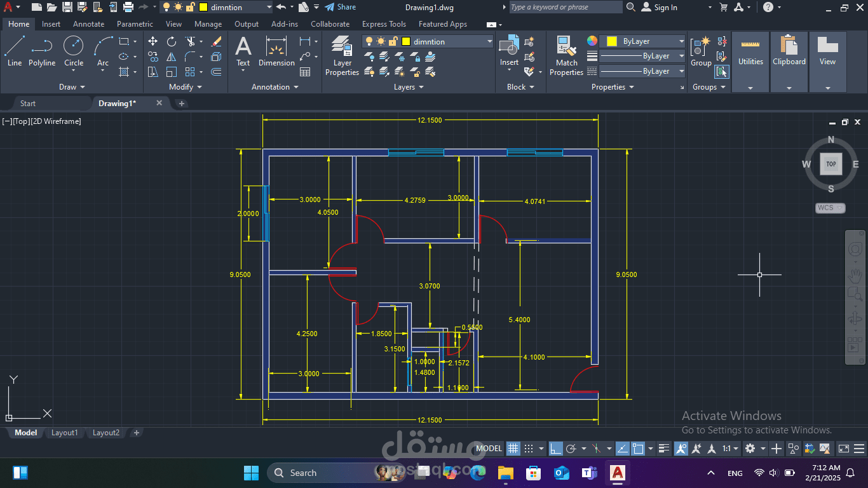Activate the Rotate tool
The width and height of the screenshot is (868, 488).
[x=172, y=41]
